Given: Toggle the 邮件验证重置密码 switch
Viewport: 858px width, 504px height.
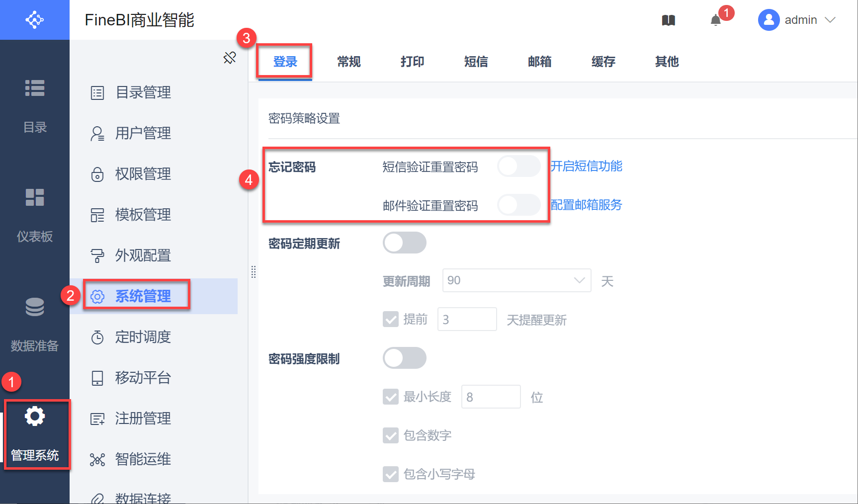Looking at the screenshot, I should tap(518, 205).
